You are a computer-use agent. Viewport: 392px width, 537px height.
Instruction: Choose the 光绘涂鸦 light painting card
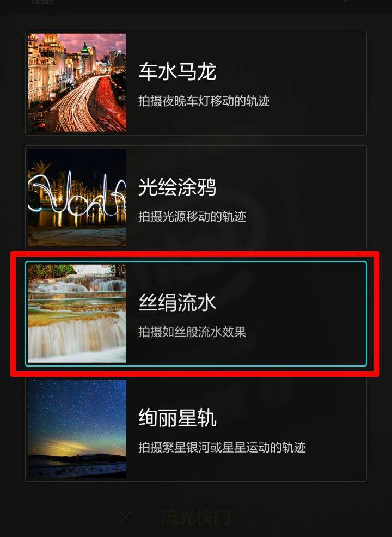click(x=196, y=198)
